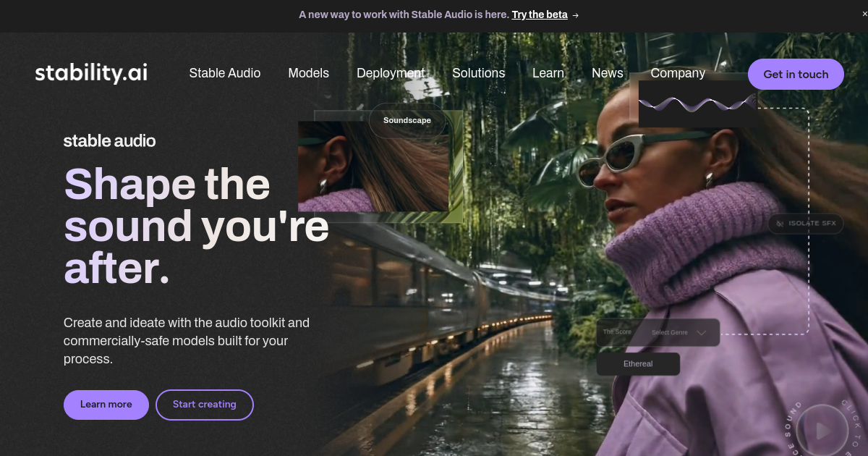Screen dimensions: 868x456
Task: Click the Get in touch button
Action: (x=796, y=74)
